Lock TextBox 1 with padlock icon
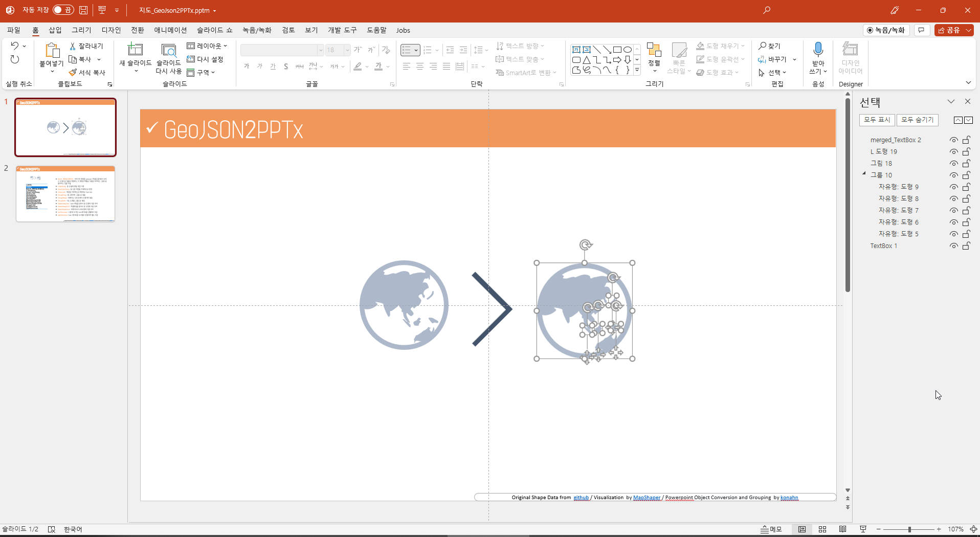The height and width of the screenshot is (537, 980). coord(966,246)
